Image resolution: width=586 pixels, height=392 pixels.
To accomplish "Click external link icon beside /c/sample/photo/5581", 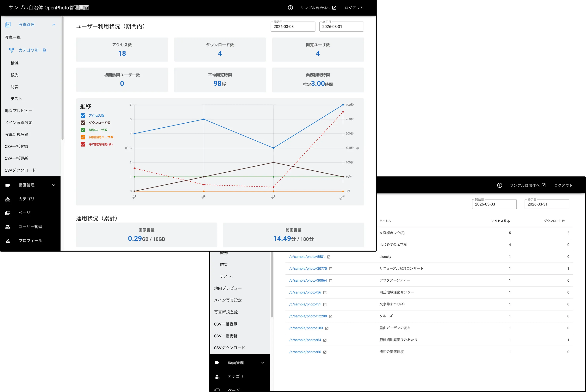I will pos(329,257).
